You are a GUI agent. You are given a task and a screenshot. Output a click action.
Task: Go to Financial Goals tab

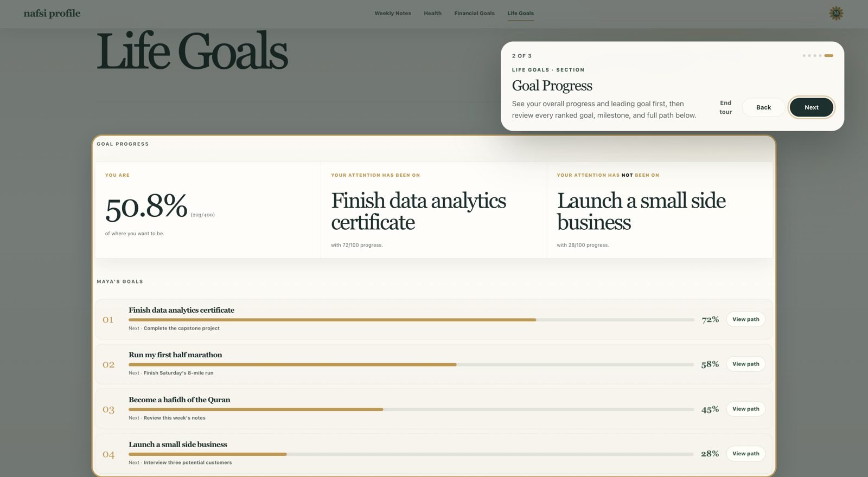point(475,13)
